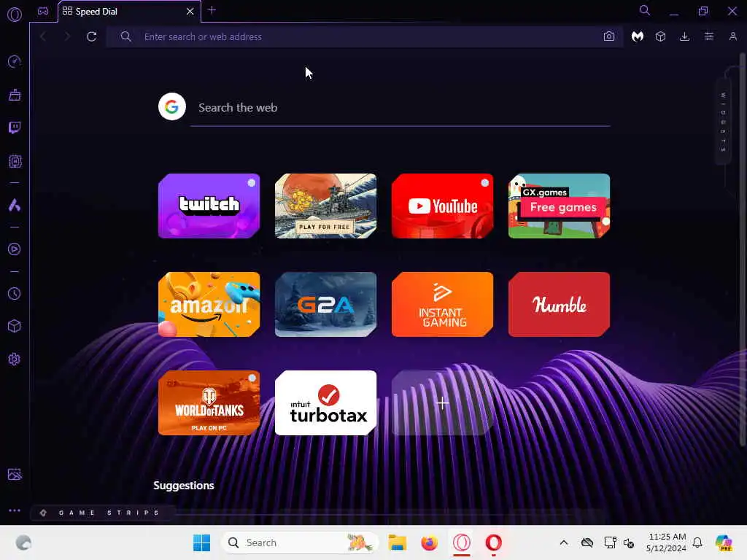Open Aria AI in the sidebar

click(15, 205)
